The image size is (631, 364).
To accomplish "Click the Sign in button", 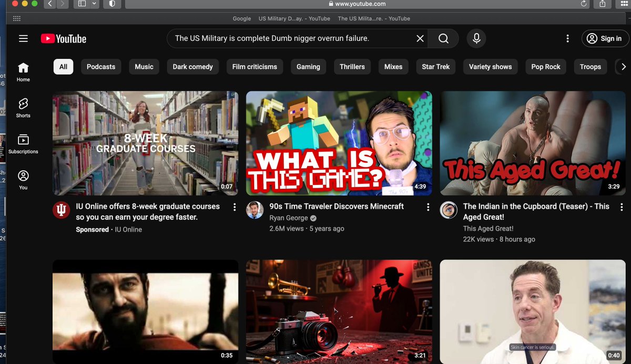I will click(x=605, y=38).
